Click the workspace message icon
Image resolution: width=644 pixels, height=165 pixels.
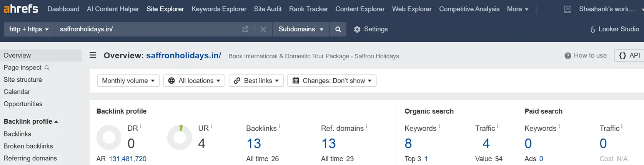click(x=567, y=9)
